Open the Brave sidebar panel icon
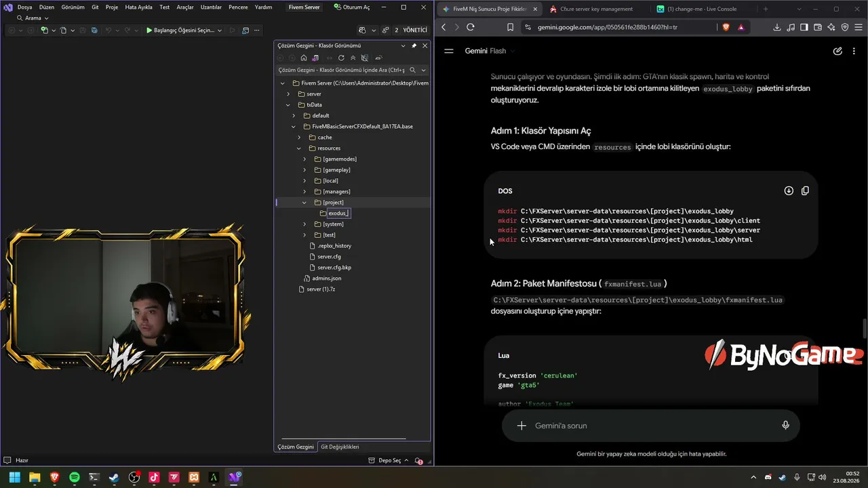This screenshot has height=488, width=868. (x=804, y=27)
